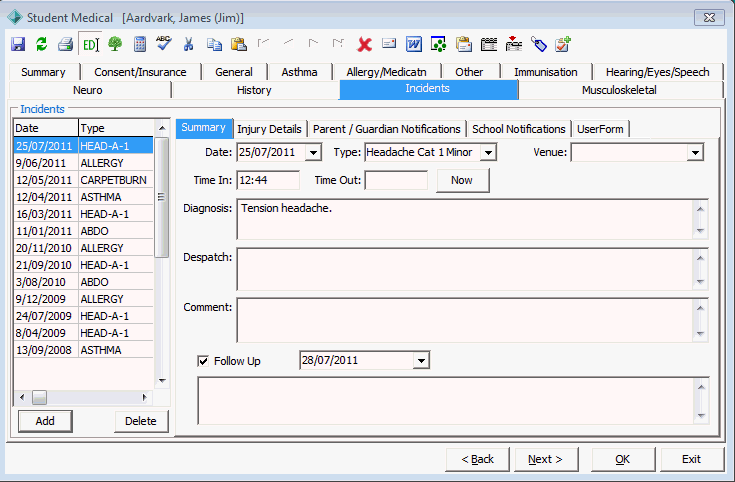This screenshot has height=482, width=735.
Task: Click the checklist with green plus icon
Action: click(562, 44)
